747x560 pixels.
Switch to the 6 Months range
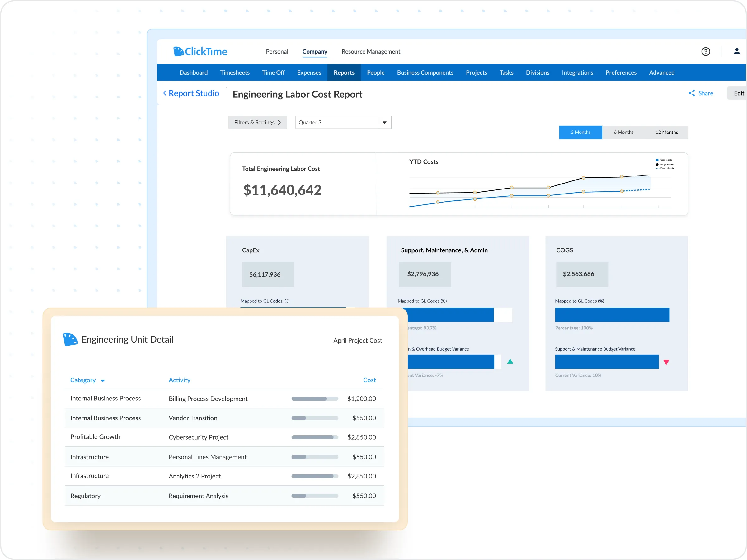623,132
